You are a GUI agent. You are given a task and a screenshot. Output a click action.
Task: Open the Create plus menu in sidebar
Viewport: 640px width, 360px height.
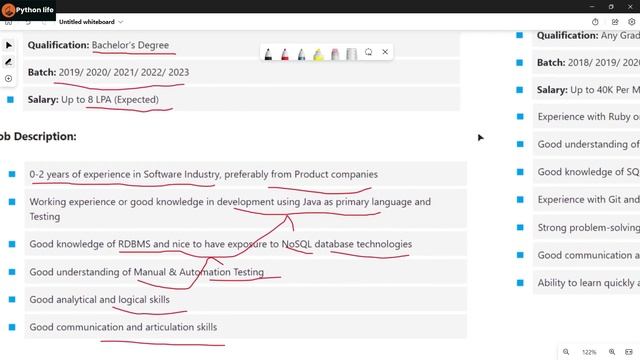pos(9,78)
